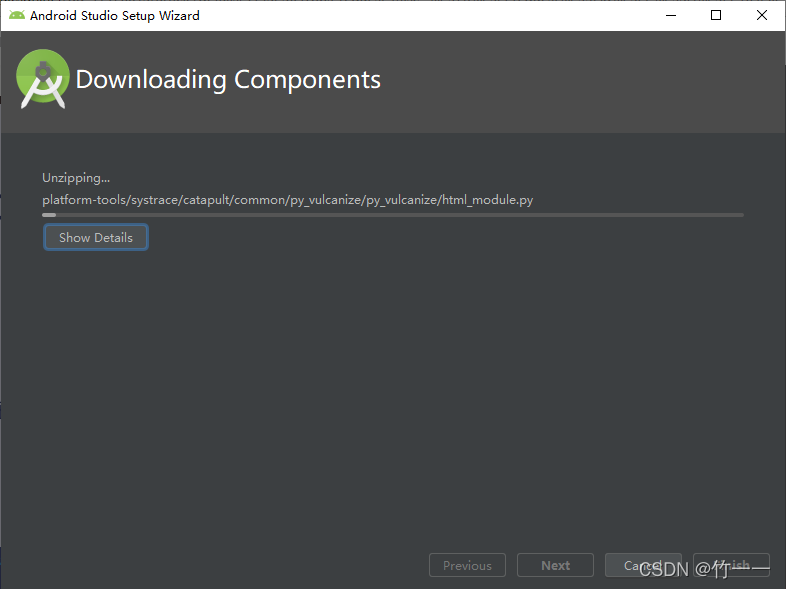Click the 'Android Studio Setup Wizard' title text

(x=115, y=16)
